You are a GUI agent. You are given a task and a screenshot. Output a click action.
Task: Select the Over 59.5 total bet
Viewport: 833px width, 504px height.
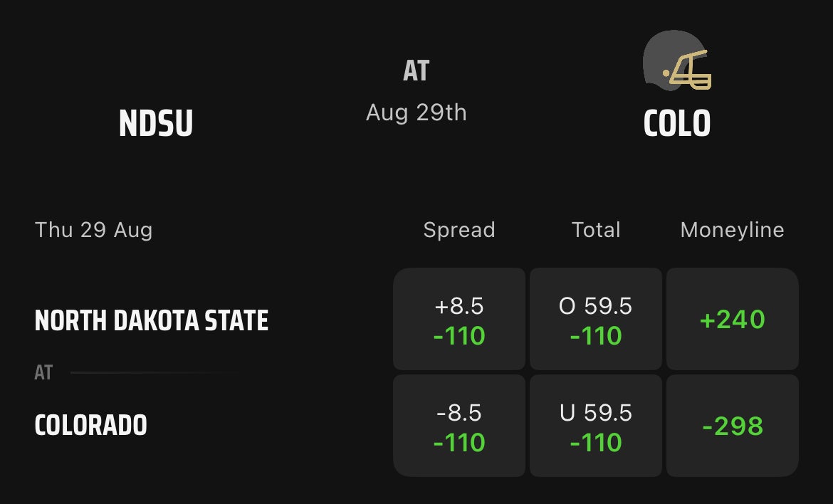coord(596,320)
